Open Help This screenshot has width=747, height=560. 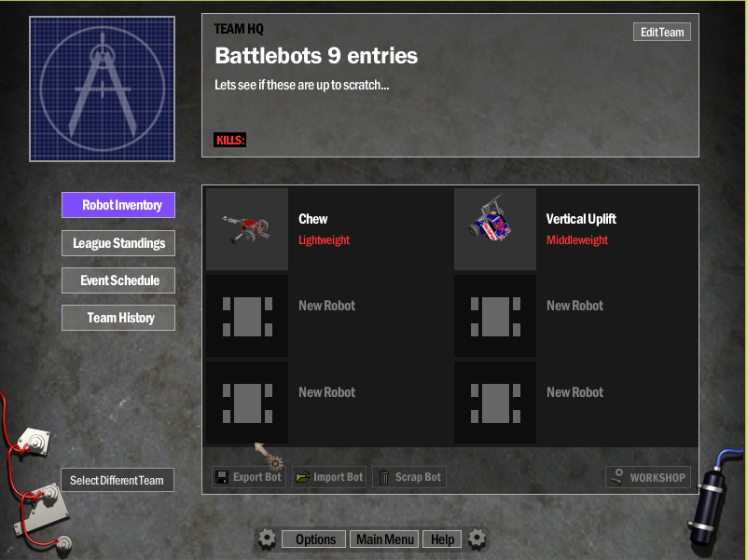[x=442, y=540]
